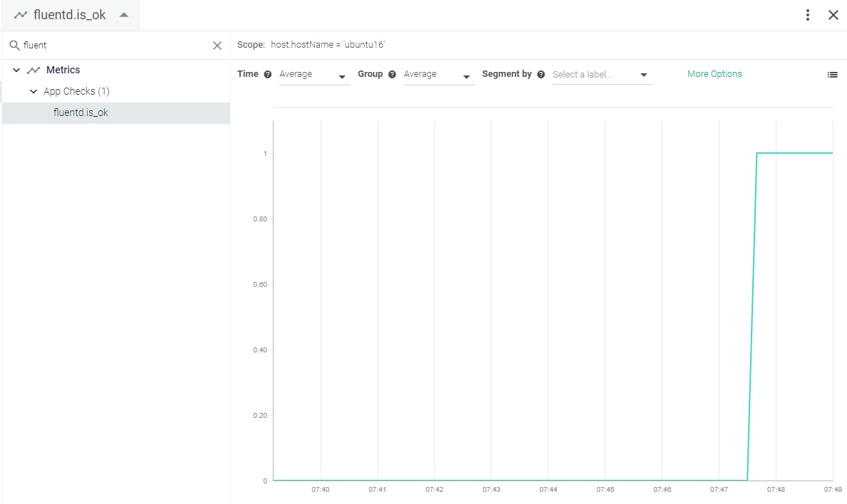The image size is (847, 504).
Task: Click the Segment by help icon
Action: tap(541, 75)
